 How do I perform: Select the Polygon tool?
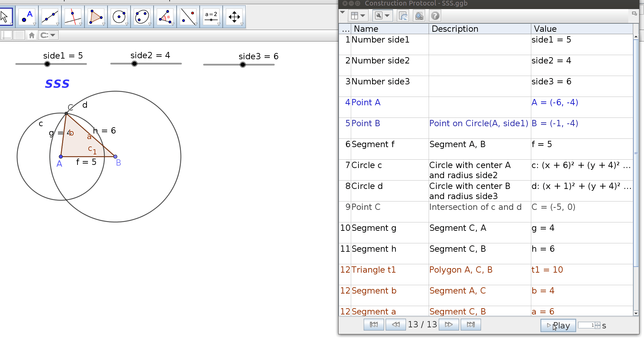pos(96,17)
